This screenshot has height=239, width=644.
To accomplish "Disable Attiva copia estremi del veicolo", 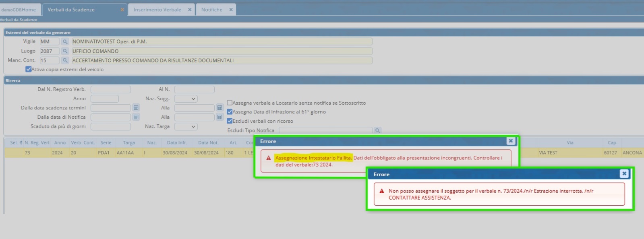I will pyautogui.click(x=28, y=69).
